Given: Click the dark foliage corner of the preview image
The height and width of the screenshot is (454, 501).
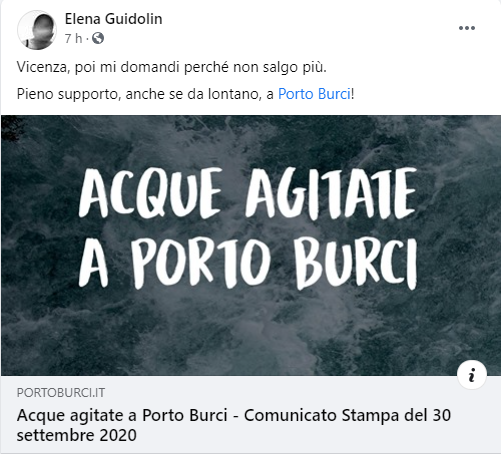Looking at the screenshot, I should point(12,128).
